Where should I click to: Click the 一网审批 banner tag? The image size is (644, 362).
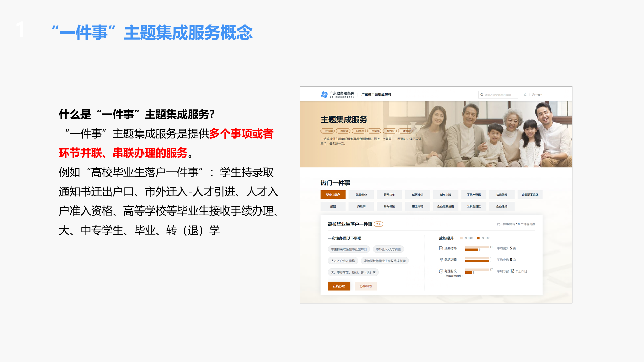point(374,131)
